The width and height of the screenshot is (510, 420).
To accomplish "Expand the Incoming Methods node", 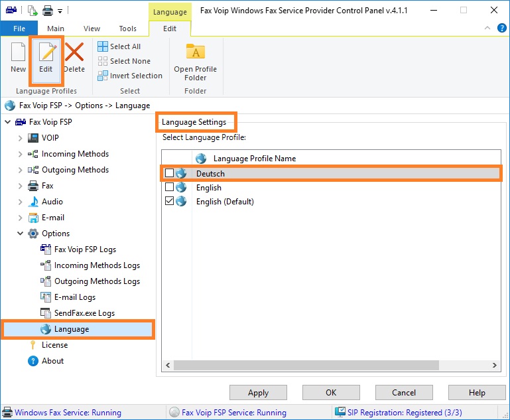I will point(20,154).
